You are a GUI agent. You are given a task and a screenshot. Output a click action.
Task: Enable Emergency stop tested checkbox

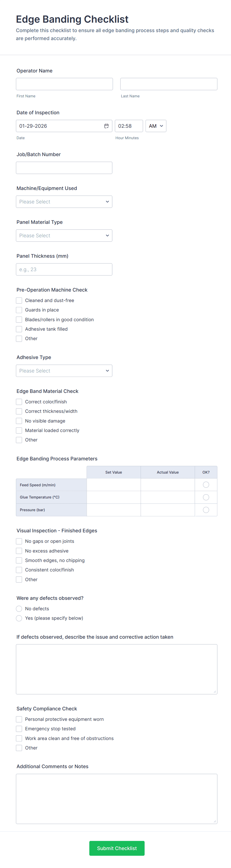pyautogui.click(x=19, y=729)
